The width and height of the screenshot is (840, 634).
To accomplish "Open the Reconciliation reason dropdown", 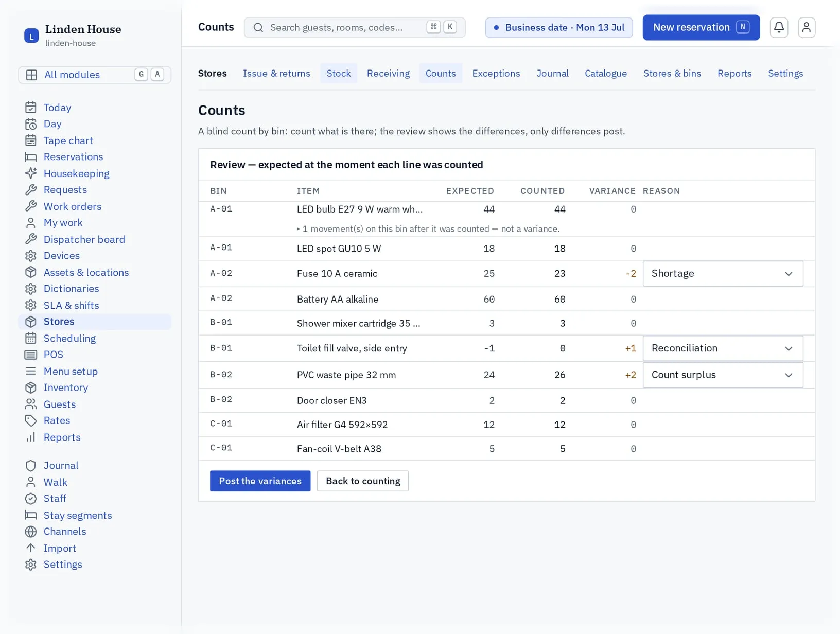I will 723,348.
